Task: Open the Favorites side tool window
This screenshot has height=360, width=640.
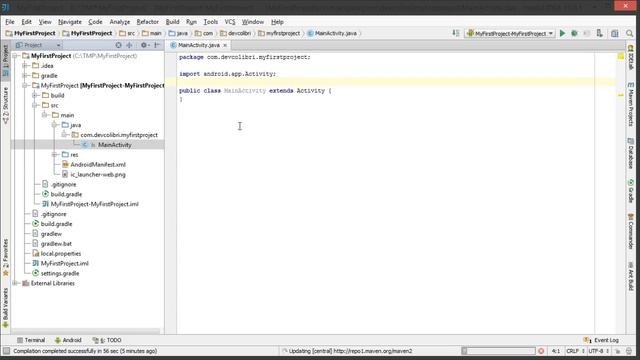Action: [x=6, y=258]
